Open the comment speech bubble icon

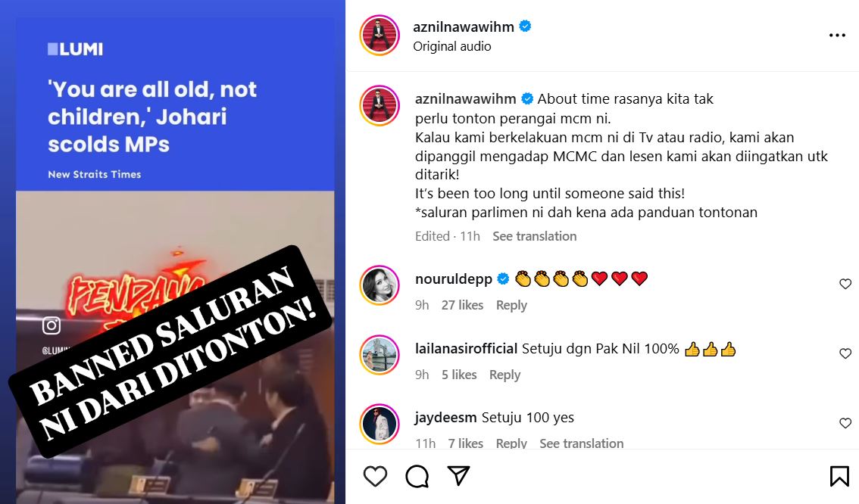417,476
